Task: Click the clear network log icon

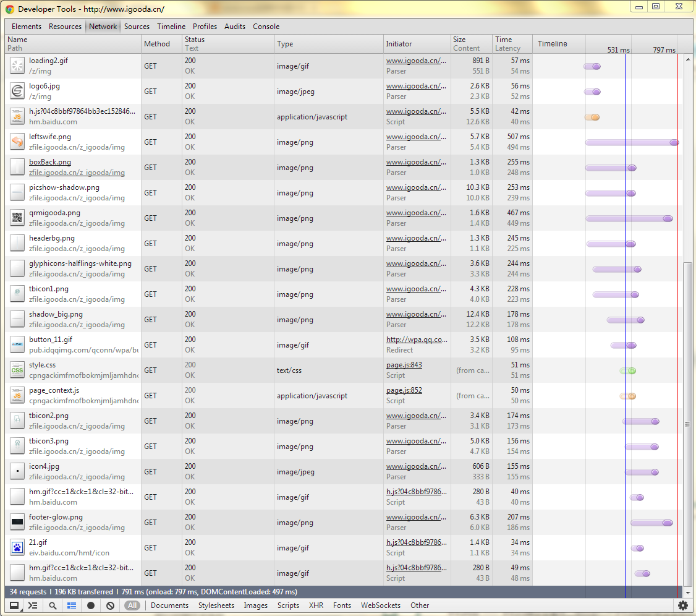Action: pyautogui.click(x=110, y=605)
